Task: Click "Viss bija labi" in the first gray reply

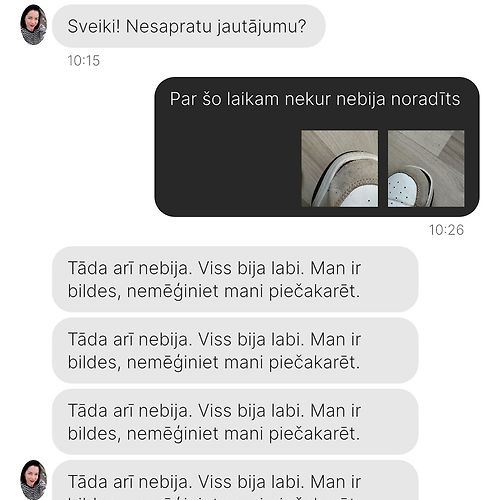Action: tap(251, 268)
